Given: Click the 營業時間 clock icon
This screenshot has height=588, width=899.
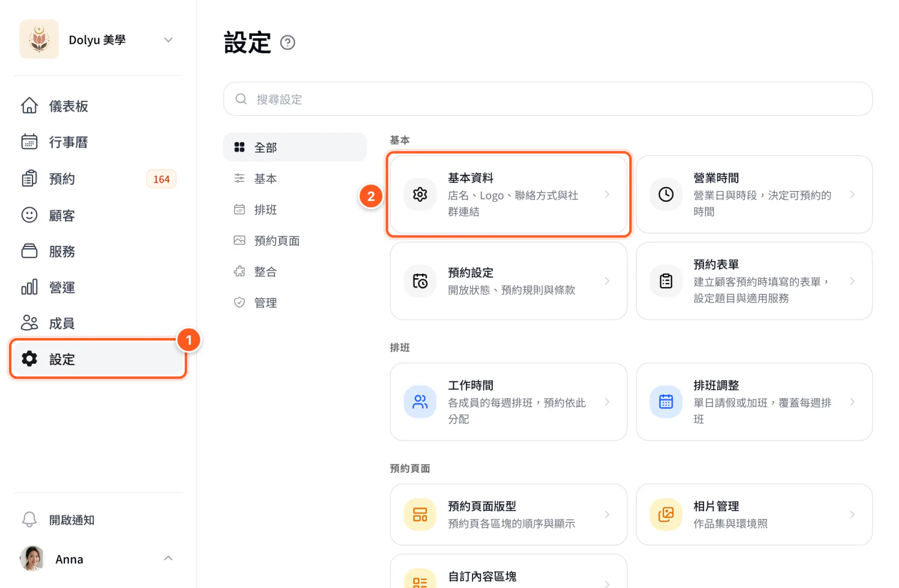Looking at the screenshot, I should [666, 194].
